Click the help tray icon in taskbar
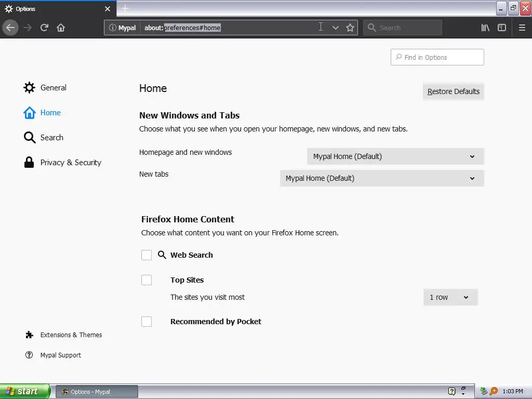Screen dimensions: 532x399 coord(451,391)
